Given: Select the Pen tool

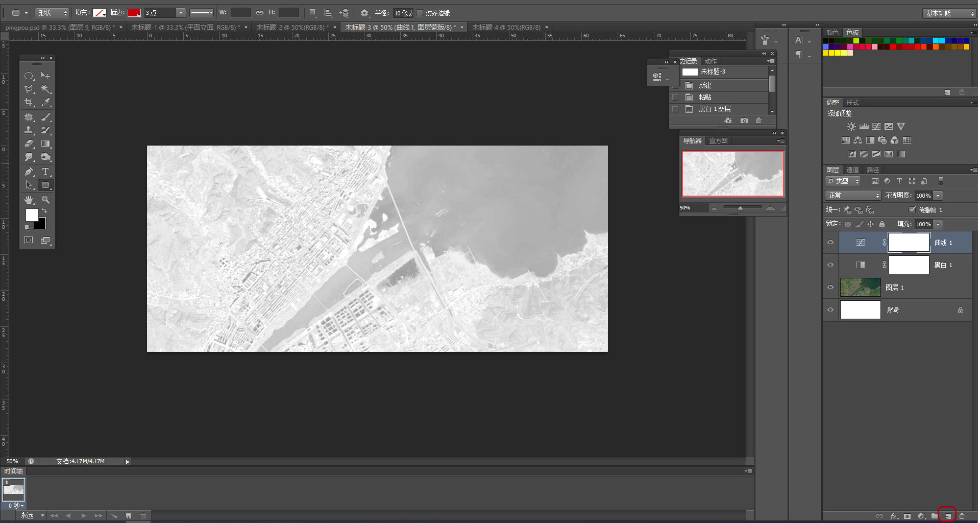Looking at the screenshot, I should 29,172.
